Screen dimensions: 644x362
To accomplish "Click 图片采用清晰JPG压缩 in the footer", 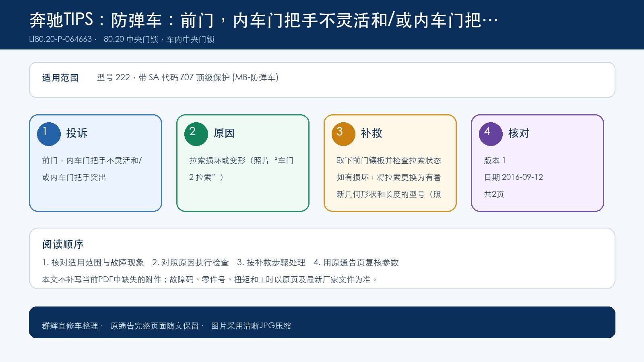I will (x=251, y=326).
